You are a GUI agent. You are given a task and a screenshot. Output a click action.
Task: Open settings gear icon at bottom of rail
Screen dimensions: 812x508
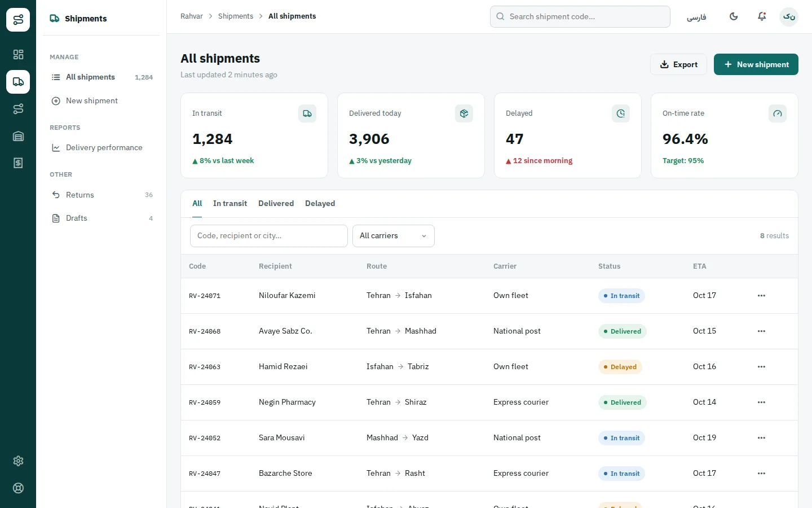18,461
